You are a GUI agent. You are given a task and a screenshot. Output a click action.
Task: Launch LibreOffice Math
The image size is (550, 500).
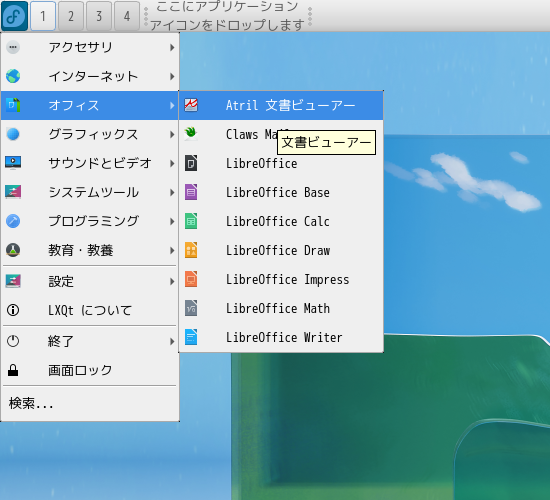[x=281, y=308]
